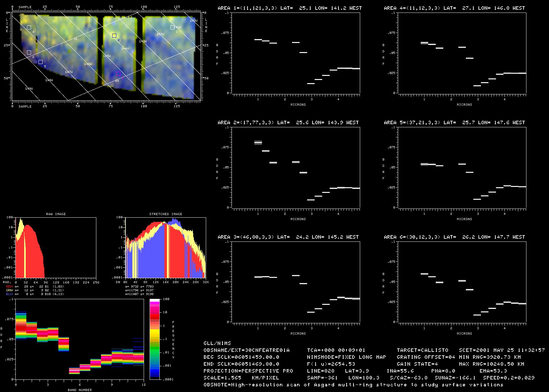Image resolution: width=549 pixels, height=392 pixels.
Task: Click the SCALE=1.565 KM/PIXEL field
Action: [242, 378]
